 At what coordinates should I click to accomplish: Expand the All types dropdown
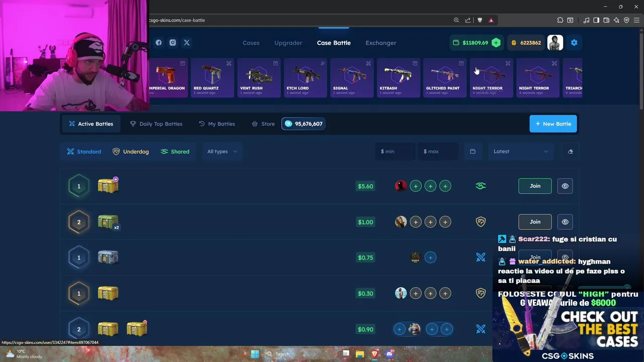click(222, 151)
